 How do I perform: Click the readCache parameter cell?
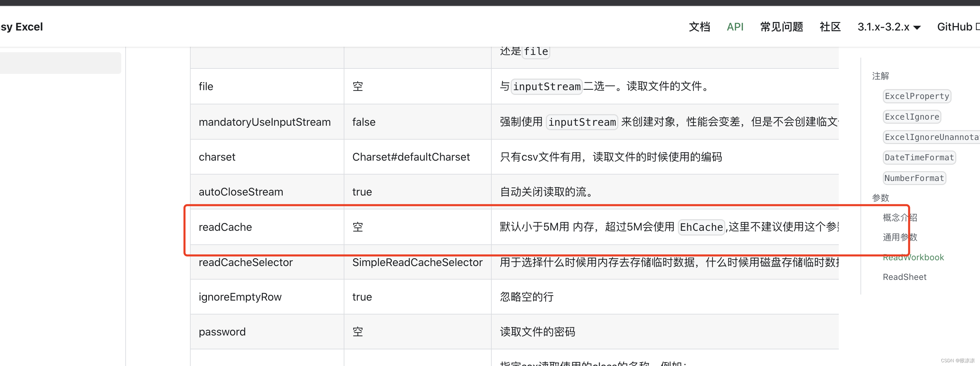[267, 227]
